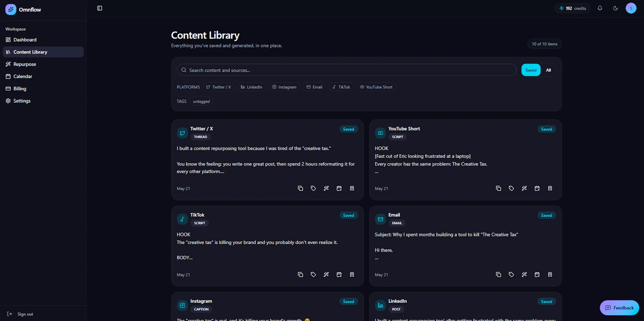Unsave the Twitter / X thread bookmark icon

(352, 188)
